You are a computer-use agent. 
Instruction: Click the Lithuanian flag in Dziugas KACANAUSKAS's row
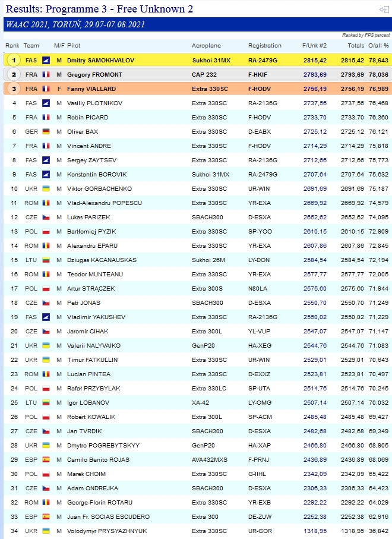[46, 260]
